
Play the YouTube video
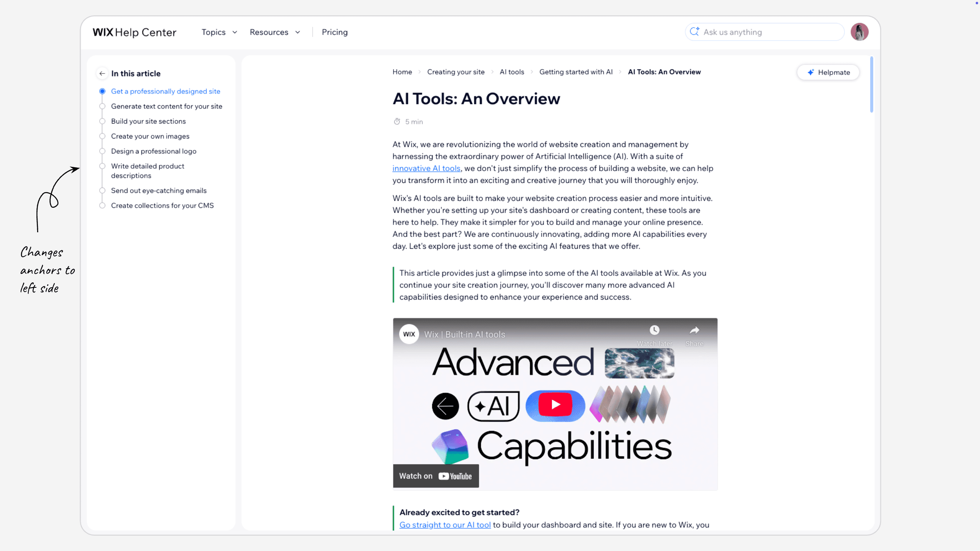[555, 405]
